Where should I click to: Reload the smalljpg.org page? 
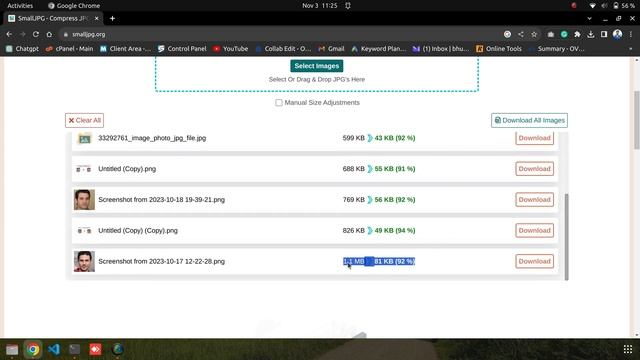click(36, 34)
